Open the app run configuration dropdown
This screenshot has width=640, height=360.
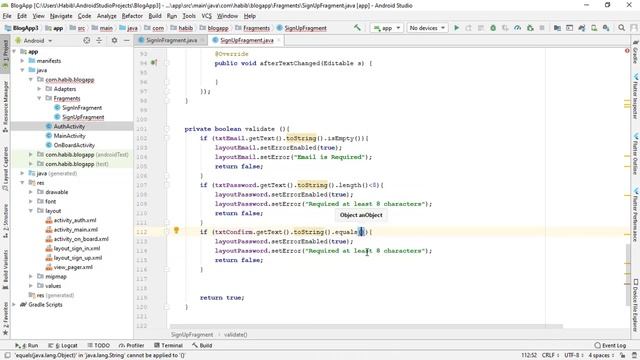387,28
